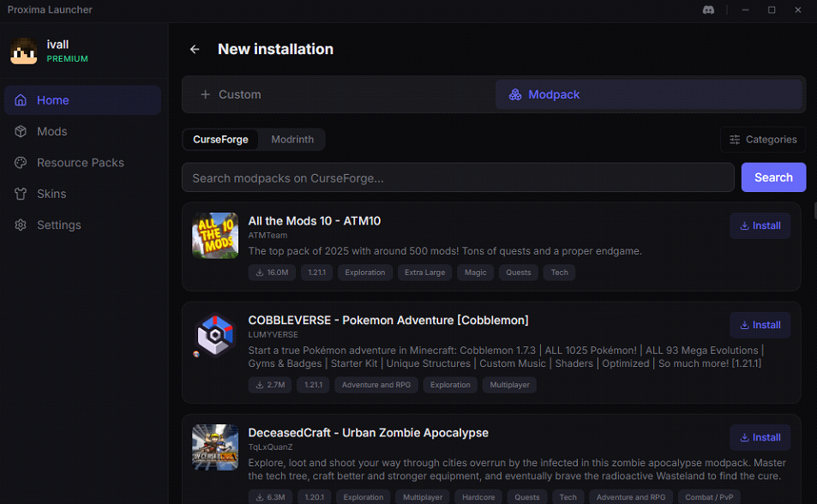The image size is (817, 504).
Task: Switch source to Modrinth
Action: [x=292, y=140]
